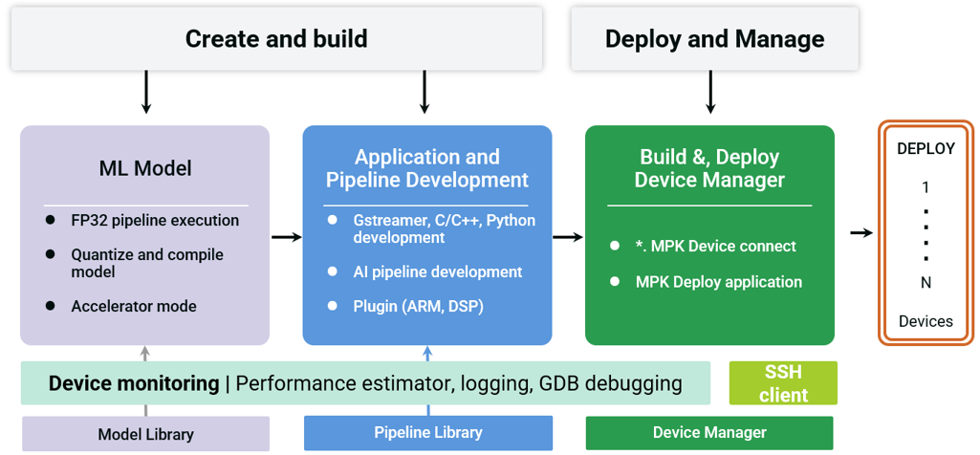Click the down arrow above Application and Pipeline Development
The width and height of the screenshot is (980, 455).
425,92
